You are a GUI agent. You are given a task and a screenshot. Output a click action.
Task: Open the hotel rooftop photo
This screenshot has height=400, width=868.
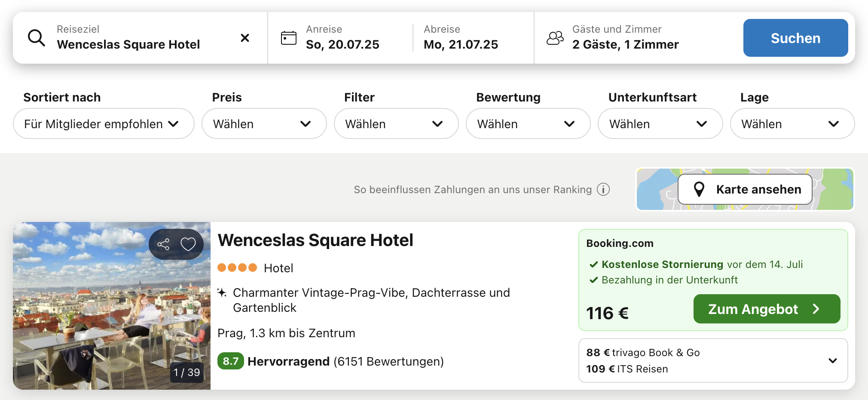[112, 306]
